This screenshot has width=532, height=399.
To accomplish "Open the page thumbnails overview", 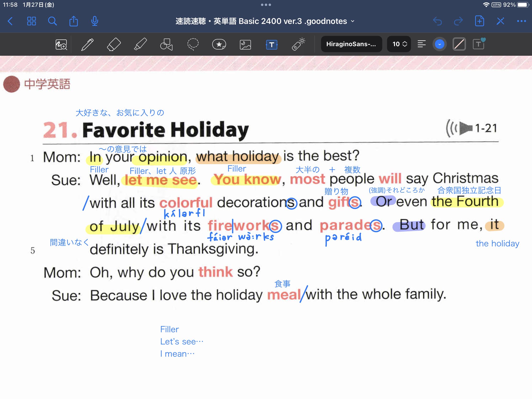I will click(32, 21).
